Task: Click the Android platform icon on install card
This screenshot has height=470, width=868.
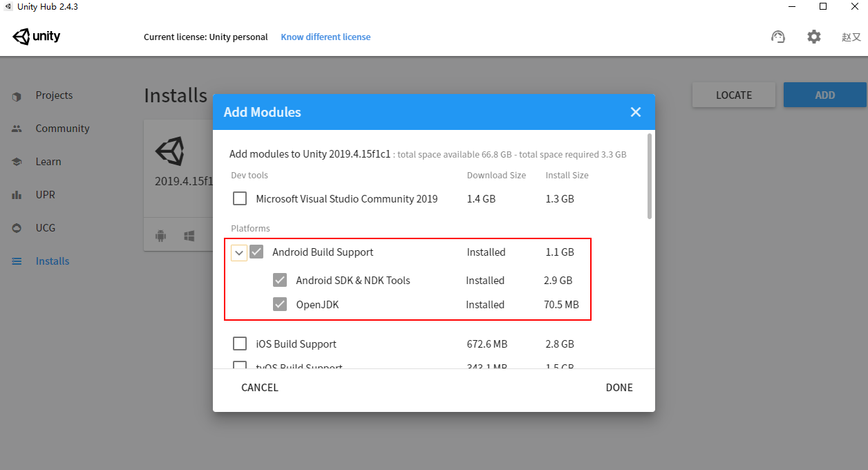Action: 161,236
